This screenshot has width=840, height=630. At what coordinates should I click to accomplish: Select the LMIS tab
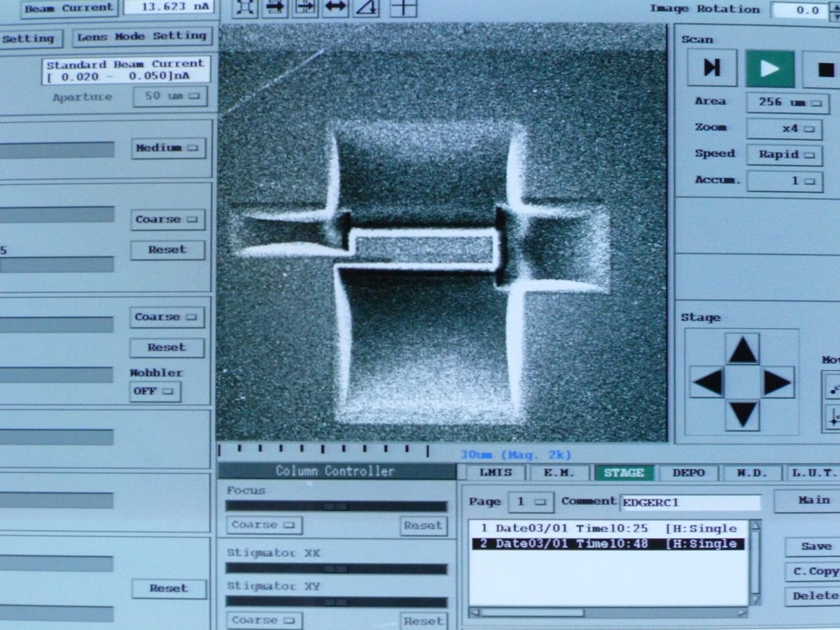(x=496, y=473)
